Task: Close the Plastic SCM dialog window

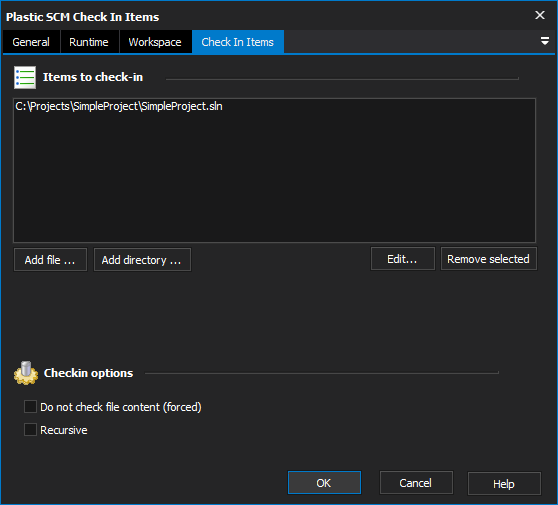Action: [540, 15]
